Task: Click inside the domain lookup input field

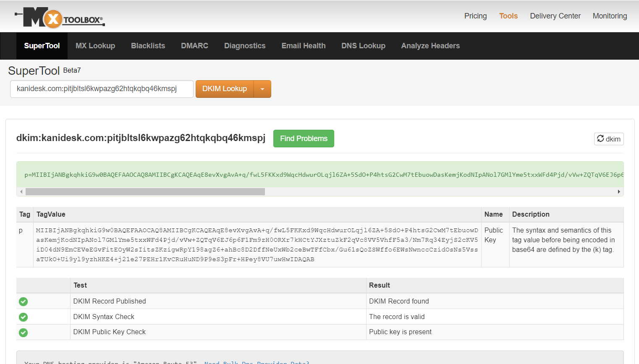Action: point(102,89)
